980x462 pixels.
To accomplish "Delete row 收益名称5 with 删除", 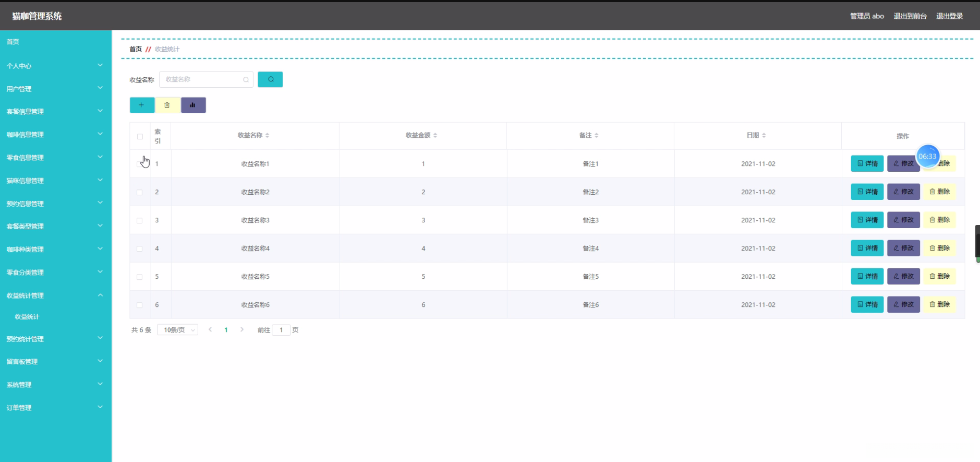I will (x=939, y=276).
